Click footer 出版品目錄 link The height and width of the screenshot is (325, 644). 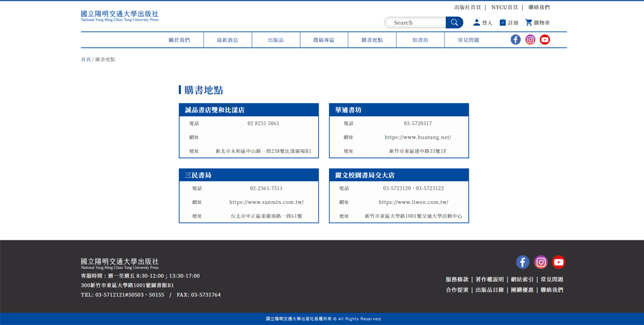[489, 290]
